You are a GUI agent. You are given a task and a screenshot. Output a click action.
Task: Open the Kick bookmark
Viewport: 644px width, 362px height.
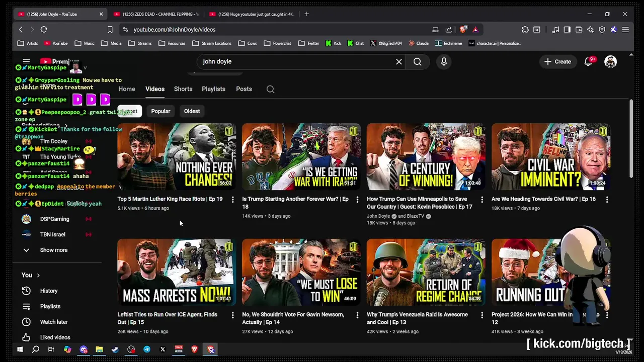(x=334, y=43)
